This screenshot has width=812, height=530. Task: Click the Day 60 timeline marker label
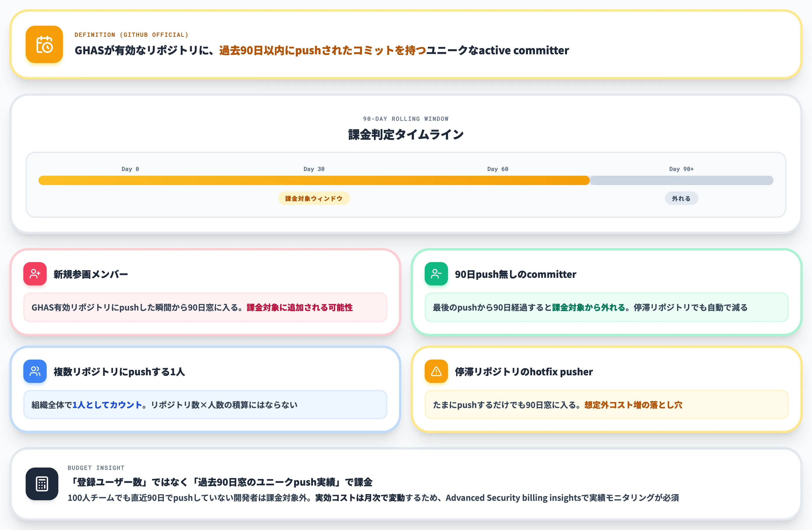tap(497, 169)
